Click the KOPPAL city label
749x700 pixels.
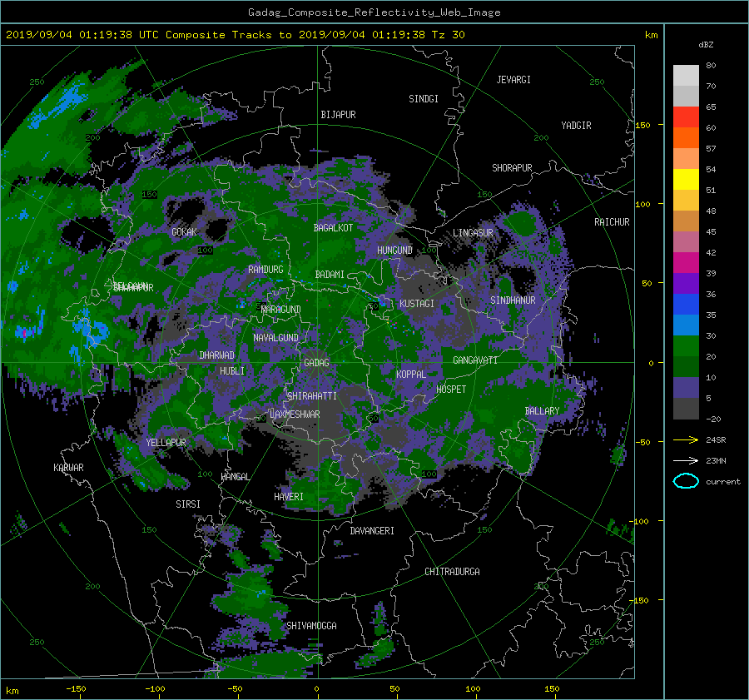pos(411,375)
